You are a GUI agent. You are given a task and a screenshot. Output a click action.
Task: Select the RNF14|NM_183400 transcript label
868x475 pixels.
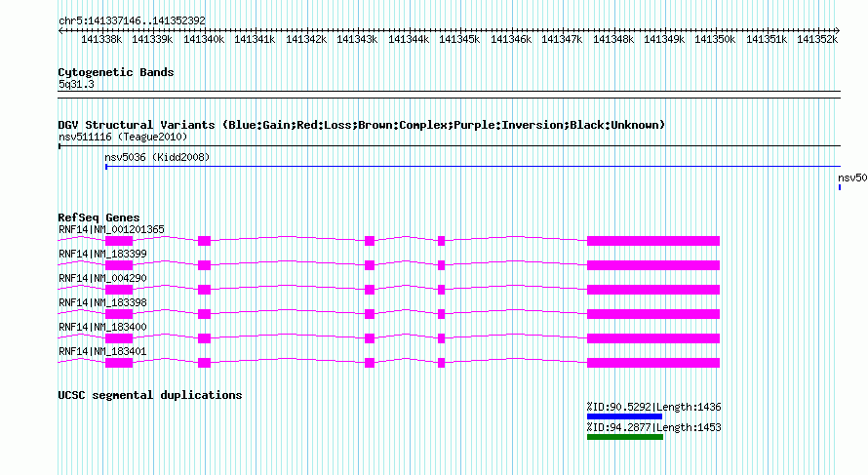point(102,327)
